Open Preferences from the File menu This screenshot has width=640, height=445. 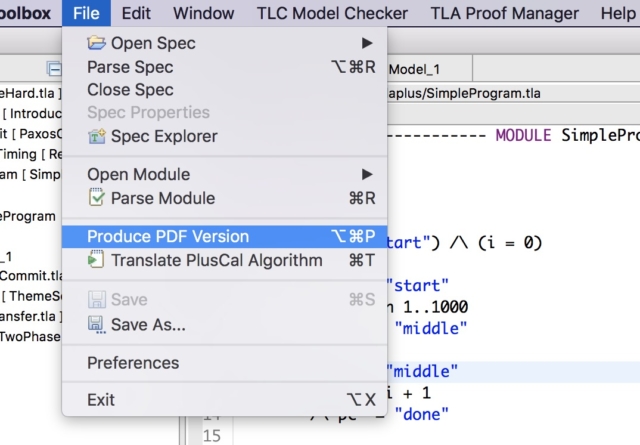[x=224, y=363]
